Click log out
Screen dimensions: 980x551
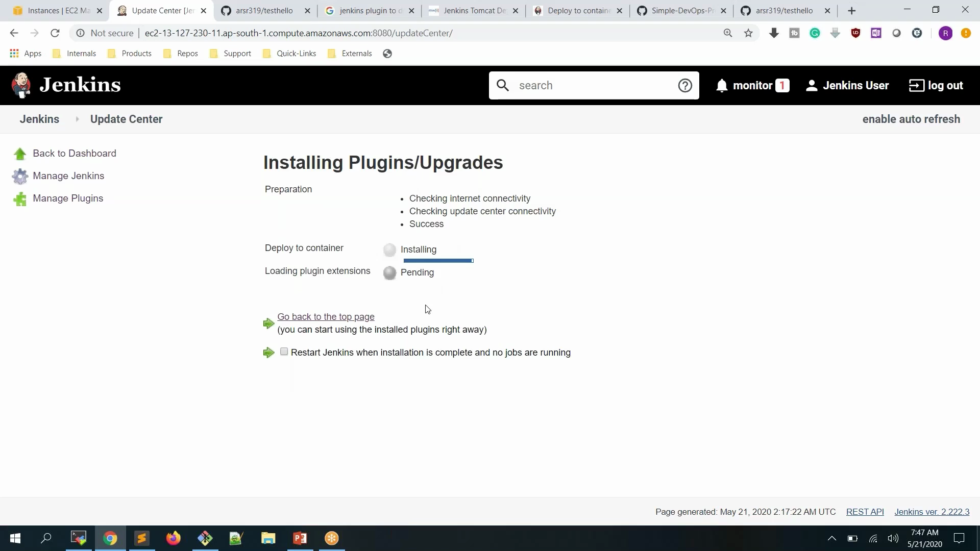[x=936, y=86]
